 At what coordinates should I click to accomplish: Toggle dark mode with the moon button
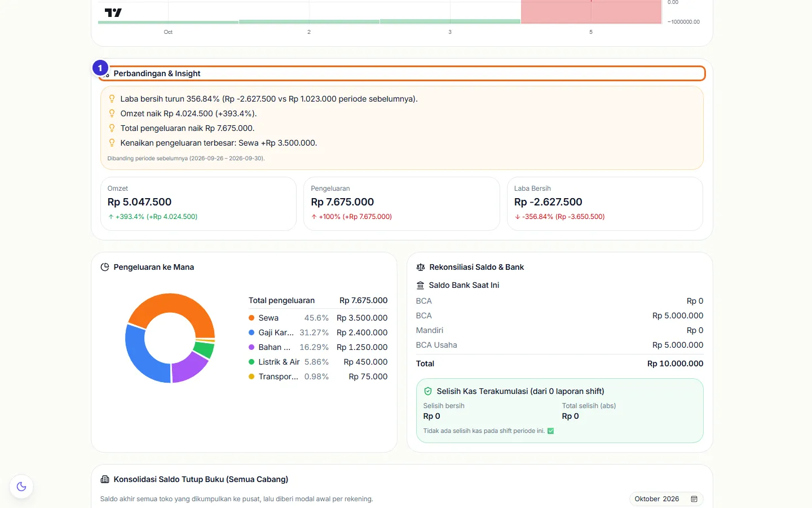pyautogui.click(x=21, y=487)
